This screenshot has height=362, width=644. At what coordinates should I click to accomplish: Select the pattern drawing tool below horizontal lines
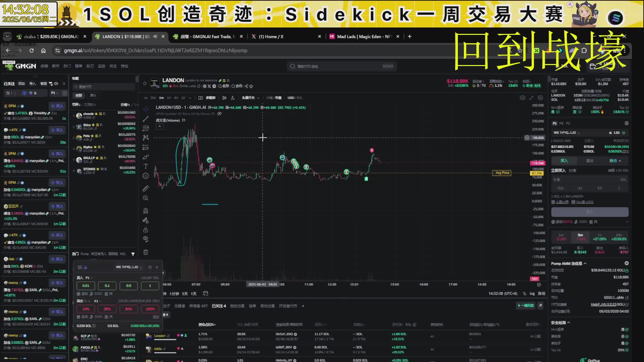point(146,138)
